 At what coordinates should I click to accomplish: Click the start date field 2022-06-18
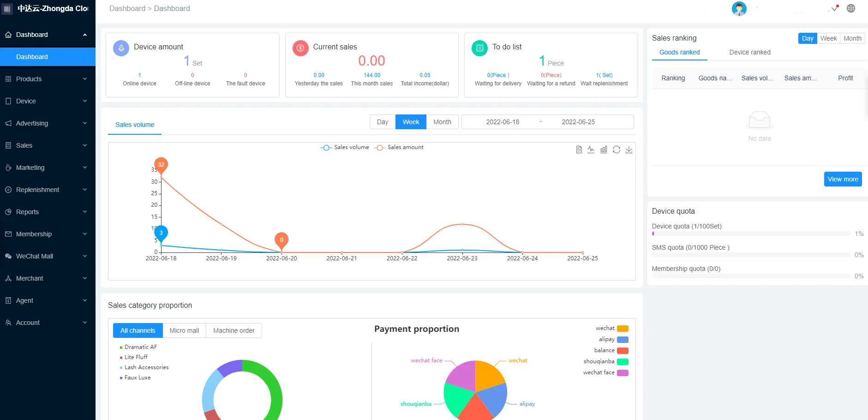[x=503, y=122]
